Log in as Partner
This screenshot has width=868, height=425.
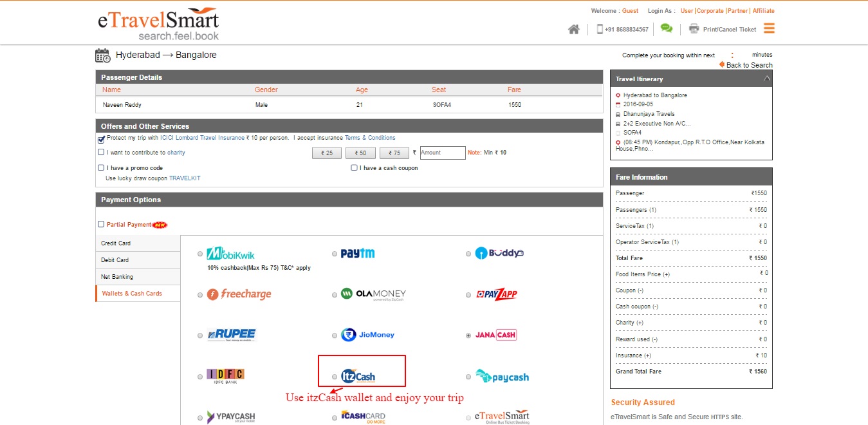coord(738,11)
